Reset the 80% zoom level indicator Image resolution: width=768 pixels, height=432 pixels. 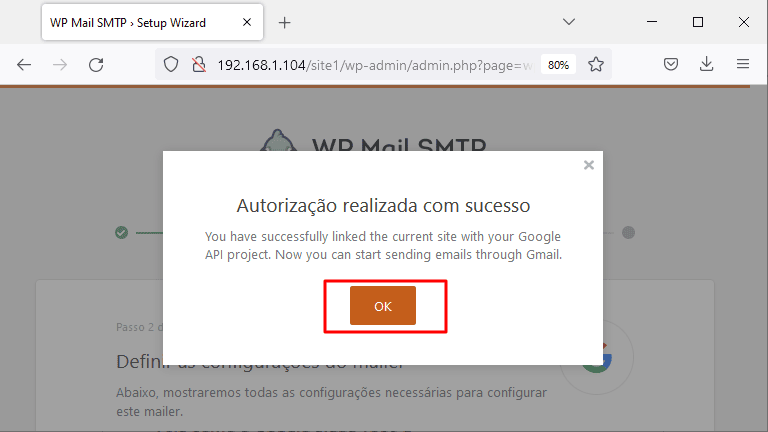pos(558,65)
